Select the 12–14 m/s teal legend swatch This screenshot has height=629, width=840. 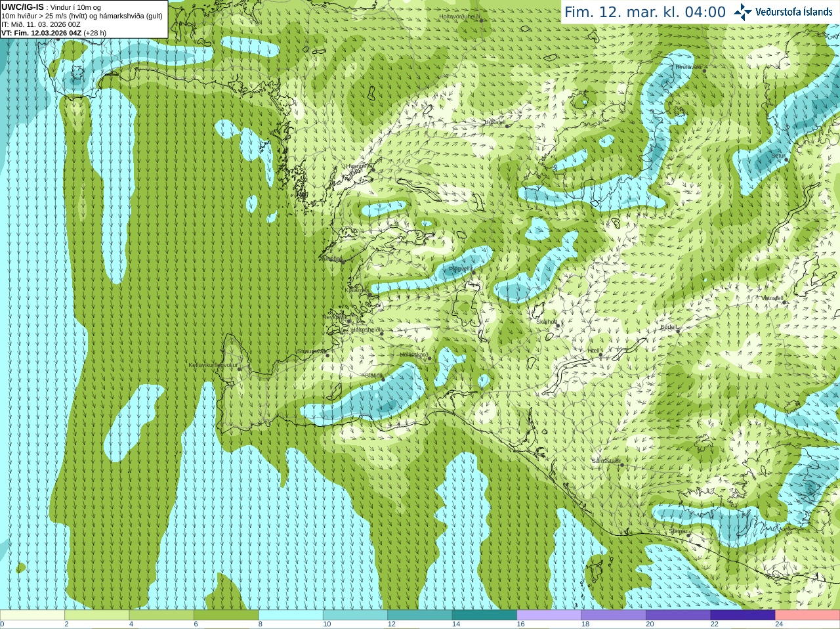420,615
